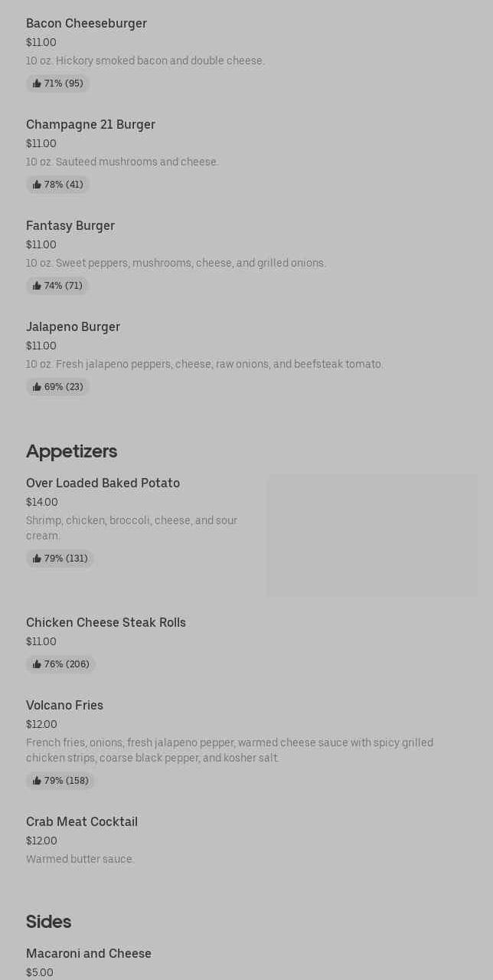Click thumbs-up icon on Over Loaded Baked Potato
493x980 pixels.
point(37,559)
